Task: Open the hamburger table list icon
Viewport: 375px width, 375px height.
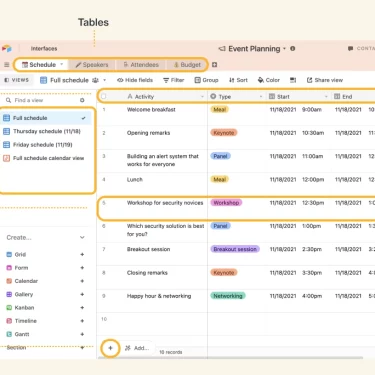Action: [6, 65]
